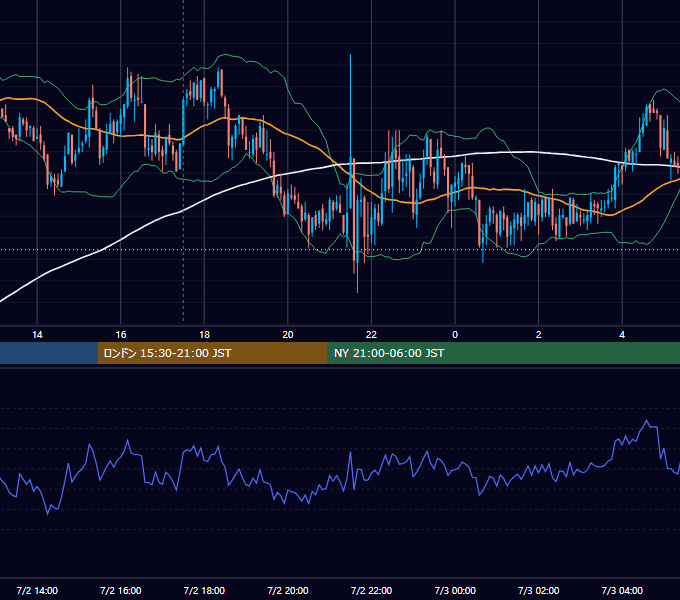Viewport: 680px width, 600px height.
Task: Click the 7/2 14:00 date label
Action: coord(37,590)
